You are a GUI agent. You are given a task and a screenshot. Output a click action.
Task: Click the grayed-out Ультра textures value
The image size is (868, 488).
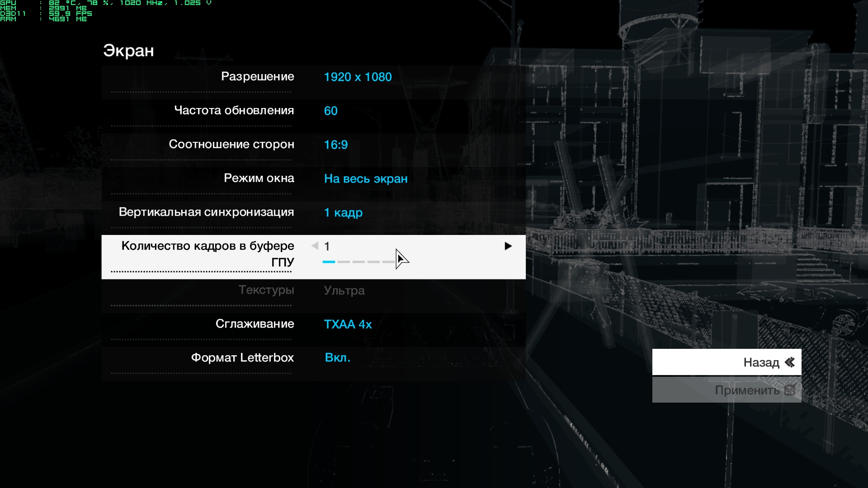pos(344,291)
